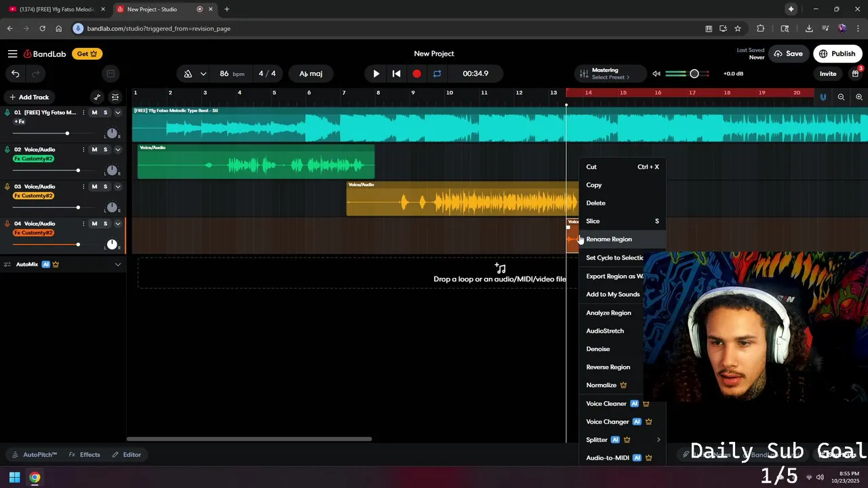The image size is (868, 488).
Task: Open the BandLab hamburger menu
Action: (12, 54)
